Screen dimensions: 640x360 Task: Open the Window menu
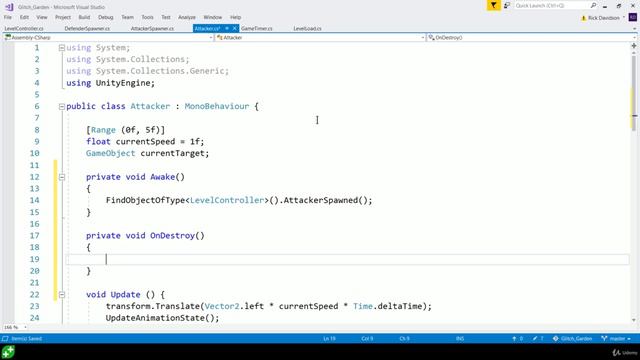tap(213, 17)
